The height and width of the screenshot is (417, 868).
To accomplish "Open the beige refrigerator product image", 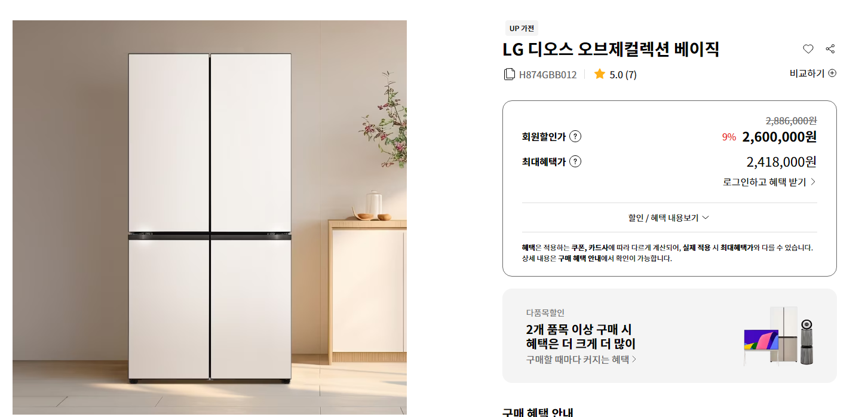I will [x=210, y=217].
